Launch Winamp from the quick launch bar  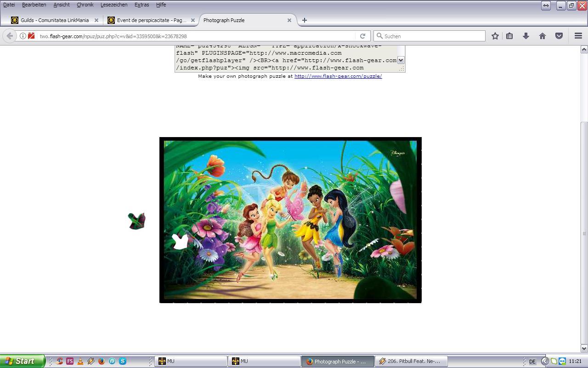click(x=91, y=361)
